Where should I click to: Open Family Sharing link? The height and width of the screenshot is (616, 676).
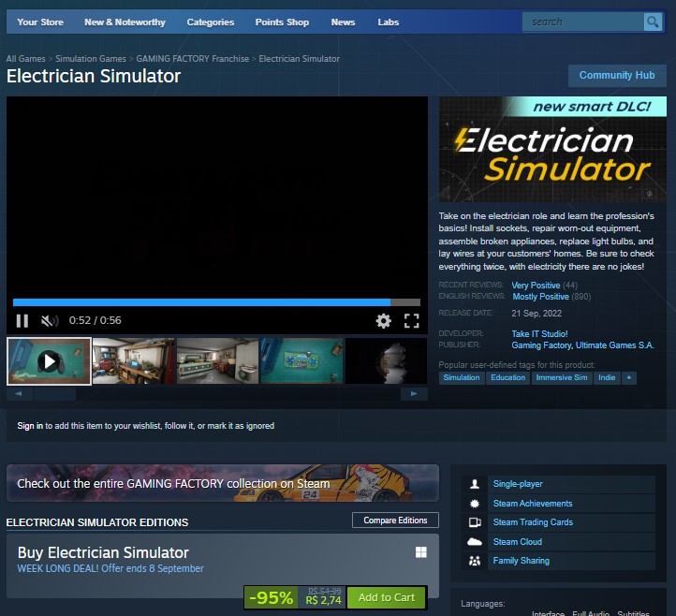click(x=522, y=561)
